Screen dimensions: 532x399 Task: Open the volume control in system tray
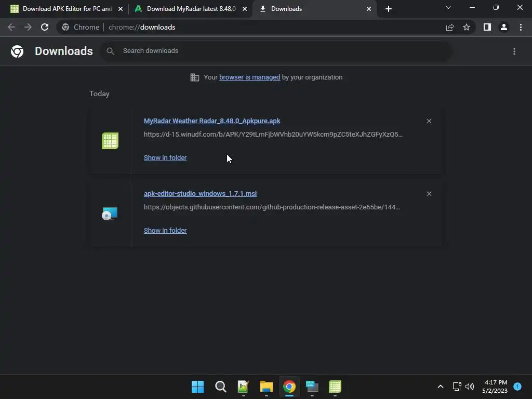470,387
